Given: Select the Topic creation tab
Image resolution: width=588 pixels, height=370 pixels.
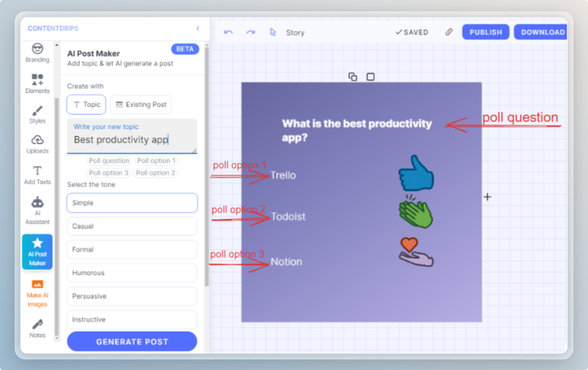Looking at the screenshot, I should [86, 104].
